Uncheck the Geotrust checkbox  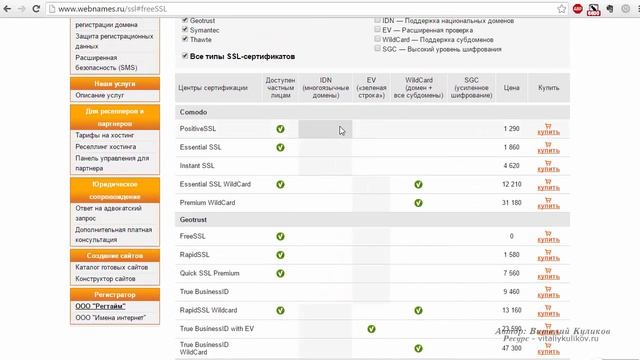(x=185, y=20)
